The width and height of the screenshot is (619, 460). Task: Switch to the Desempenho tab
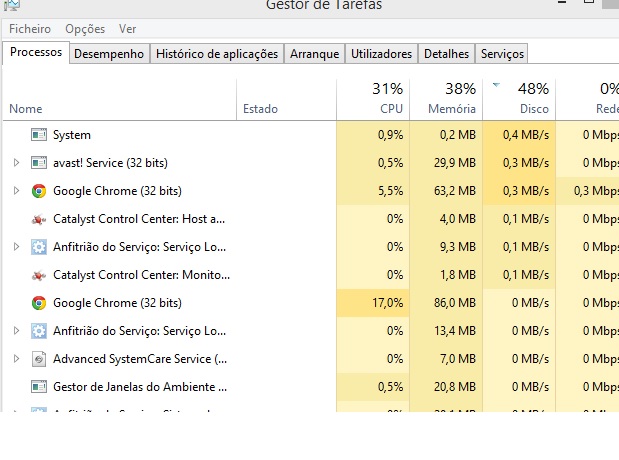(x=109, y=54)
